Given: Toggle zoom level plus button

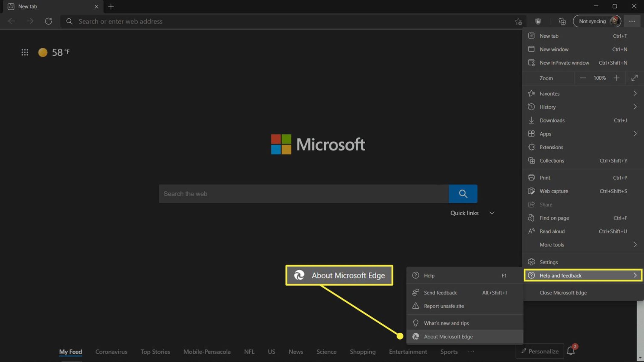Looking at the screenshot, I should [617, 78].
